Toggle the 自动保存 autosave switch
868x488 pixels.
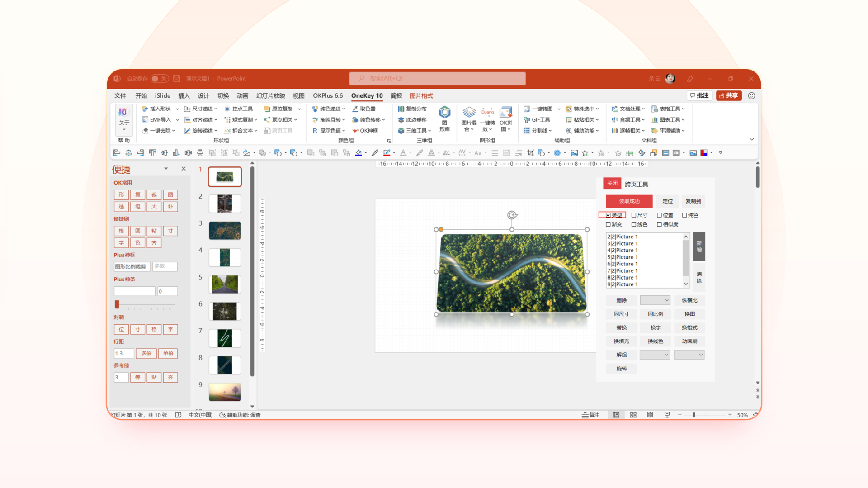159,79
